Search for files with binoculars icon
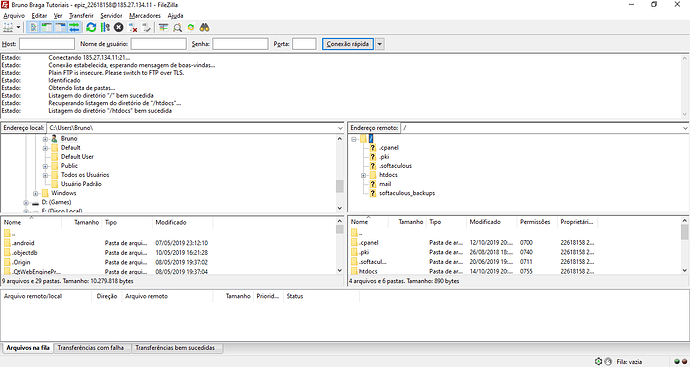This screenshot has height=367, width=690. pos(204,28)
